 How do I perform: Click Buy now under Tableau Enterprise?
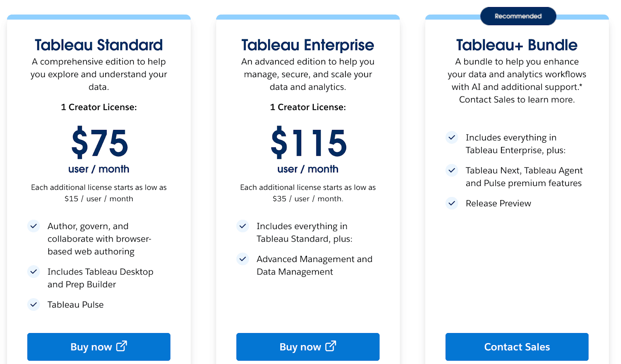tap(308, 347)
